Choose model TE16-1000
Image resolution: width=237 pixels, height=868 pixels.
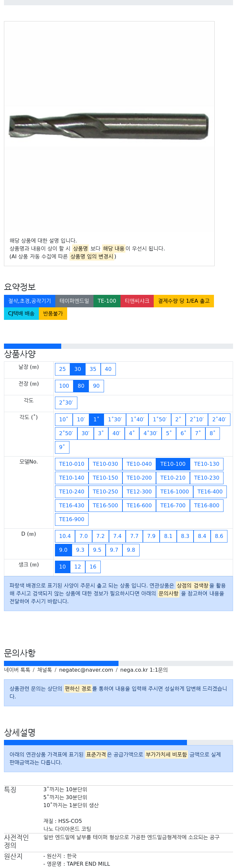point(174,491)
